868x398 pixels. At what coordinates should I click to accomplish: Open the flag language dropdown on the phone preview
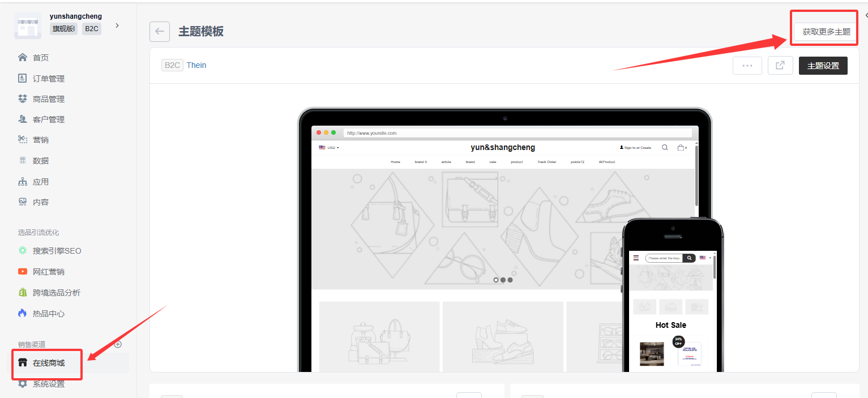point(705,258)
